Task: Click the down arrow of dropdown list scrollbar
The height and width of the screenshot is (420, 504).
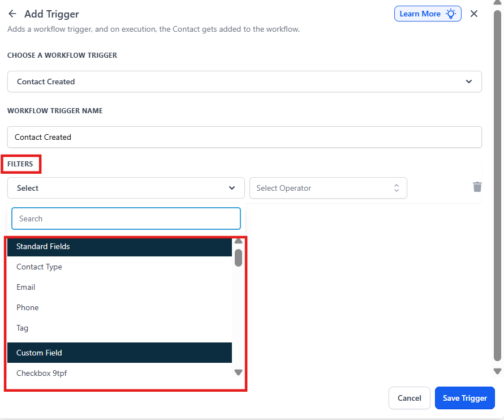Action: pyautogui.click(x=238, y=372)
